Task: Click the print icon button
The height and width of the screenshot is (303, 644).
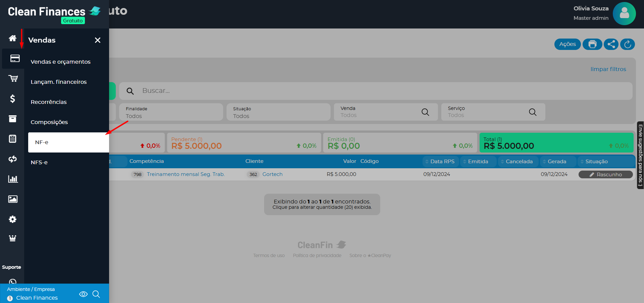Action: [x=592, y=44]
